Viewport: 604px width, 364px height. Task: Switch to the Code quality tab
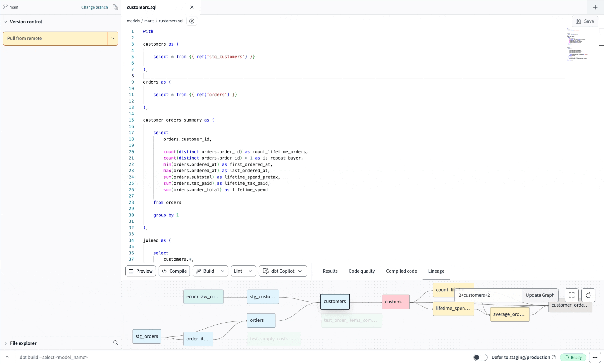pyautogui.click(x=362, y=271)
